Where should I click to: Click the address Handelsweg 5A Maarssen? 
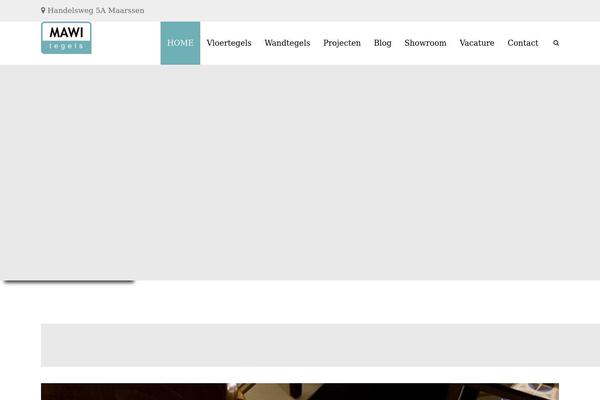[x=96, y=11]
